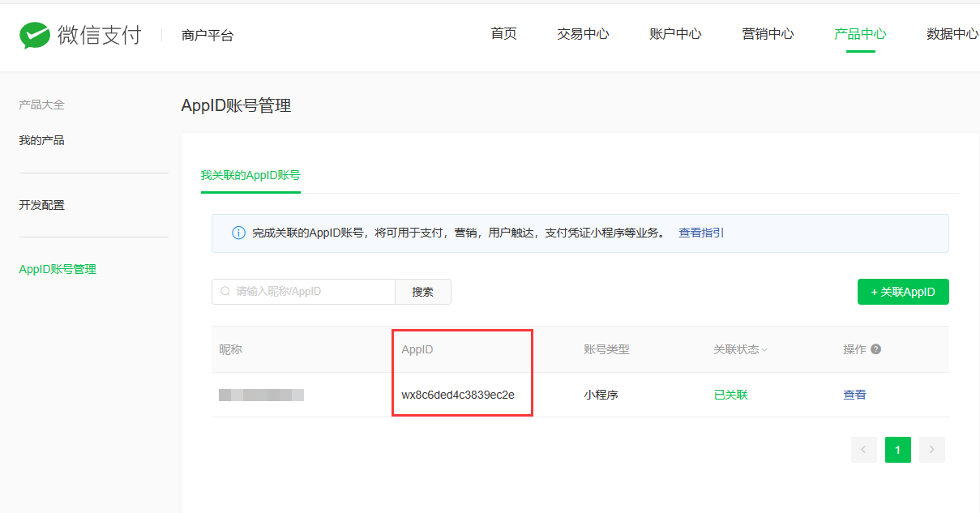Click the 昵称 column header
Screen dimensions: 980x513
coord(230,349)
